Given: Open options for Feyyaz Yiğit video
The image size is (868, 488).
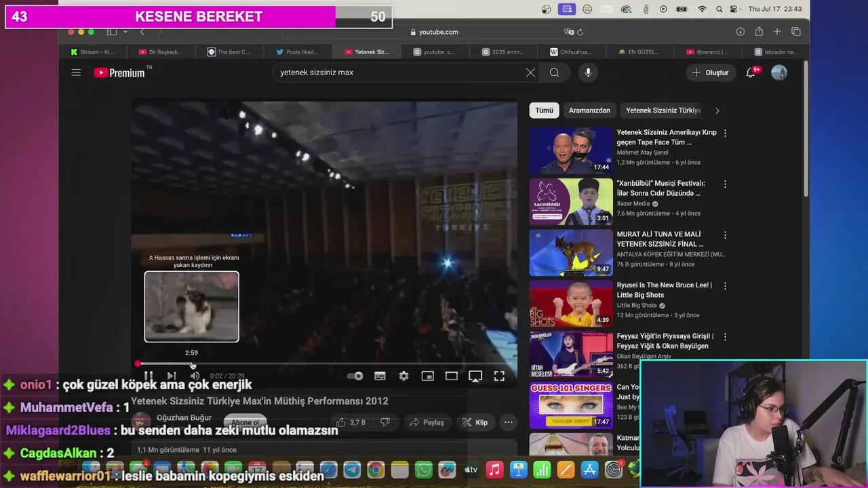Looking at the screenshot, I should click(725, 337).
